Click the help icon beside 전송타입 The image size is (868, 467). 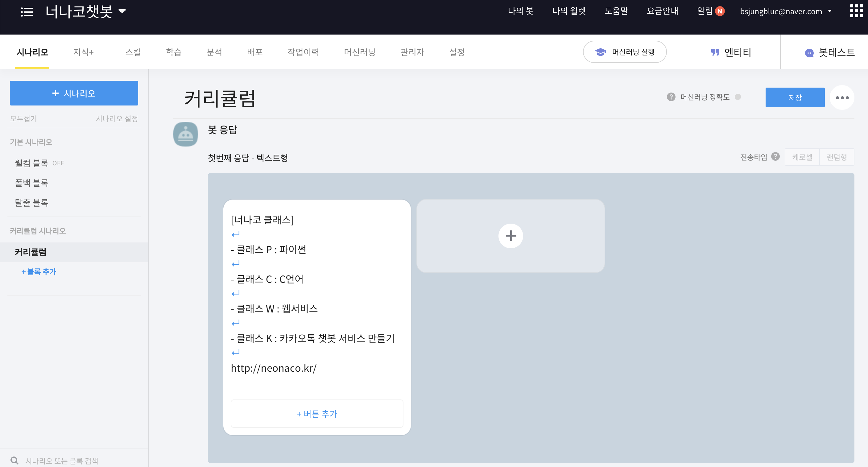[775, 157]
